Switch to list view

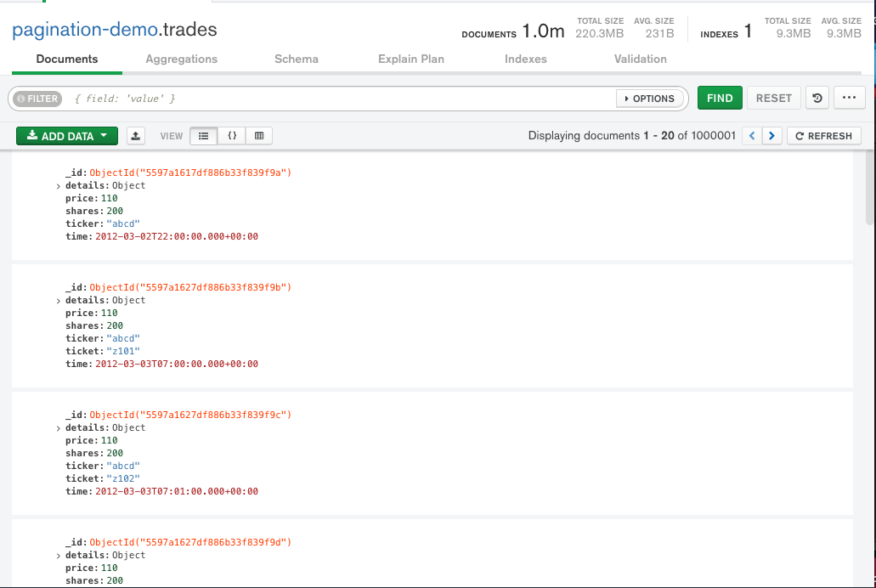[x=203, y=136]
